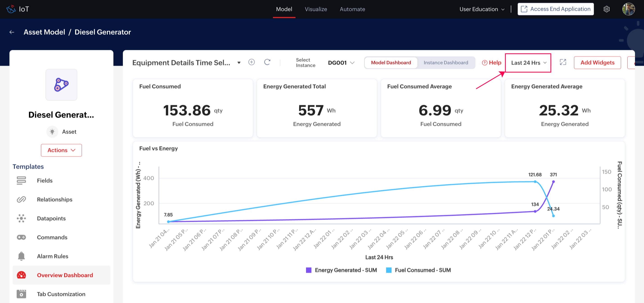Click the back arrow beside Asset Model

12,32
